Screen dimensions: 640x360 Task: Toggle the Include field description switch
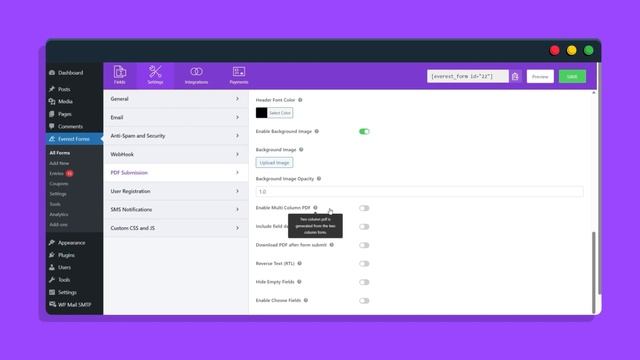[364, 227]
